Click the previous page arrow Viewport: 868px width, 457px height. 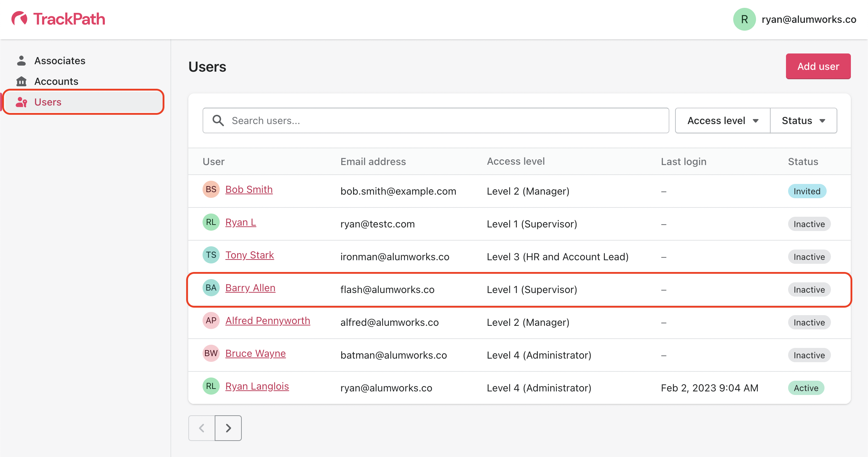pos(202,428)
